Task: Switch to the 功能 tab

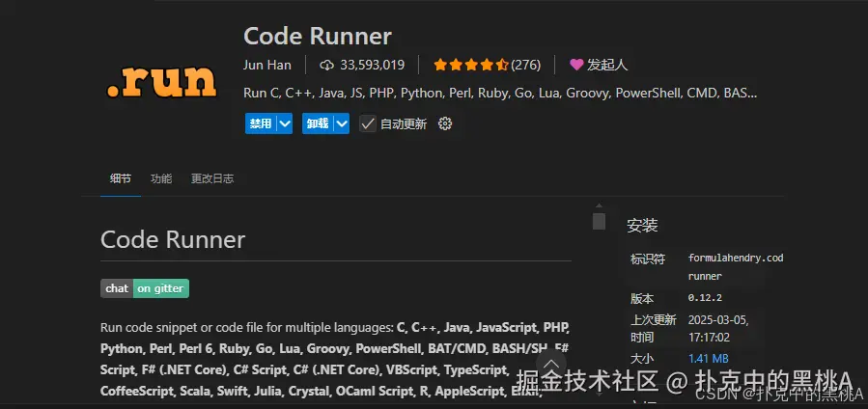Action: pos(161,178)
